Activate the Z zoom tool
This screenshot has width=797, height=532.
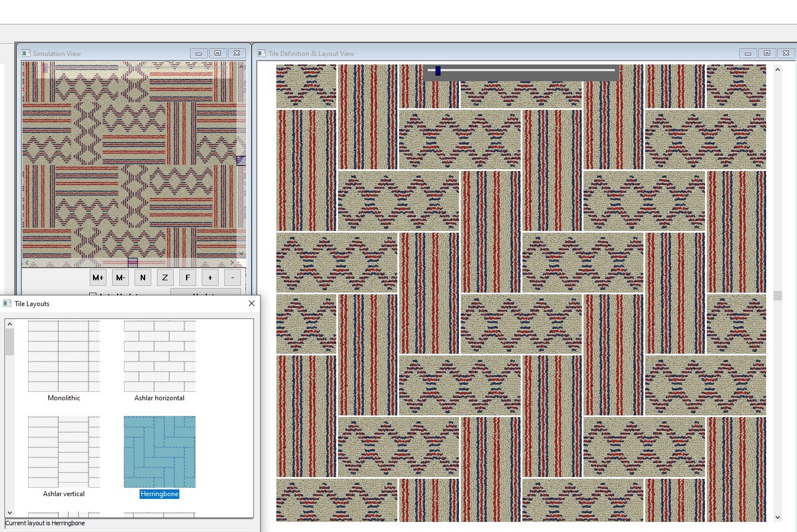tap(165, 277)
